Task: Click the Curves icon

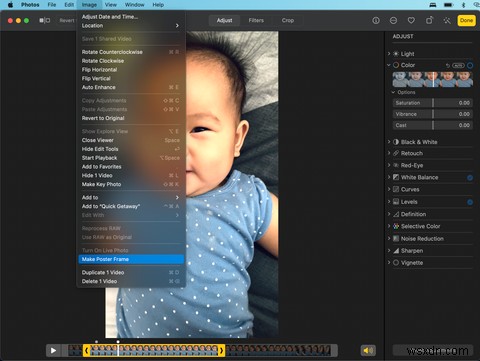Action: [396, 189]
